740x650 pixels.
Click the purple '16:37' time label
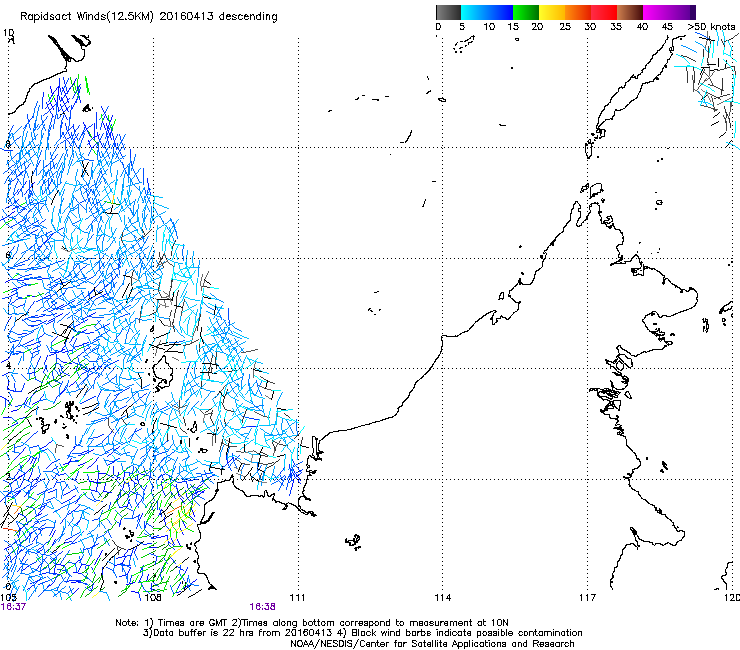(x=13, y=607)
